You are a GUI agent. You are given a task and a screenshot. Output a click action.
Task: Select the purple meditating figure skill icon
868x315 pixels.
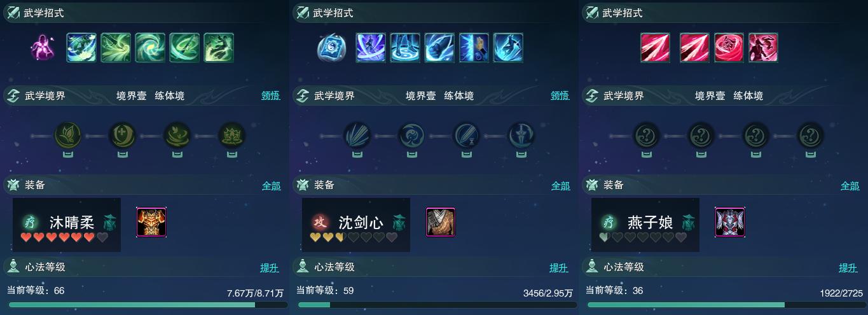(x=43, y=48)
